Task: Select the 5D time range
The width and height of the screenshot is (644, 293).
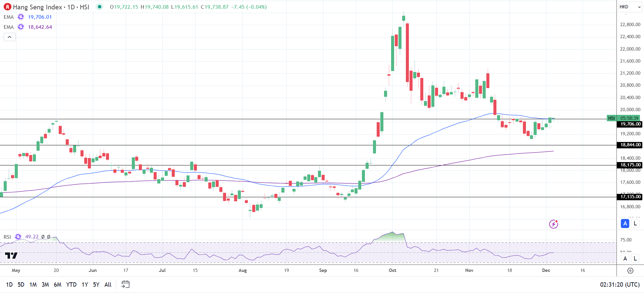Action: click(x=21, y=285)
